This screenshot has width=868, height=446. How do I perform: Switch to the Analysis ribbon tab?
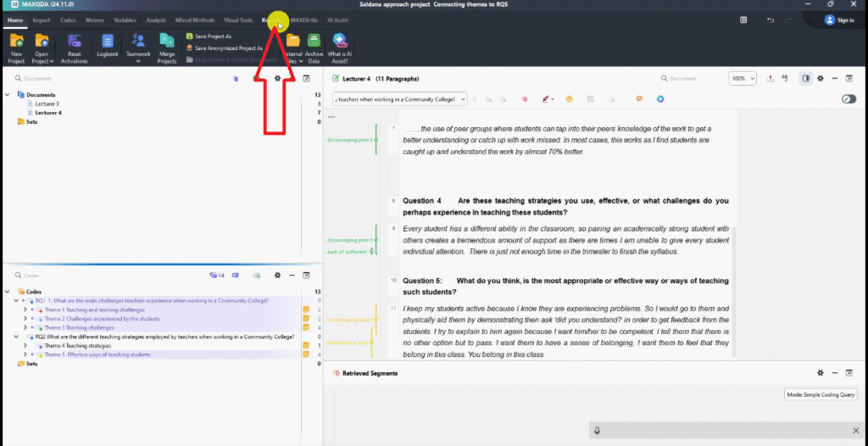pyautogui.click(x=155, y=20)
